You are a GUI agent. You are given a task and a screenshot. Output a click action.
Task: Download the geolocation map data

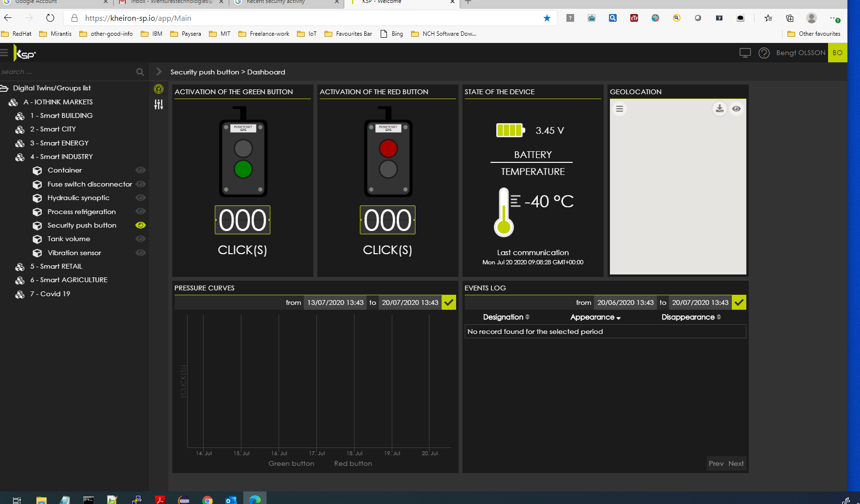720,109
